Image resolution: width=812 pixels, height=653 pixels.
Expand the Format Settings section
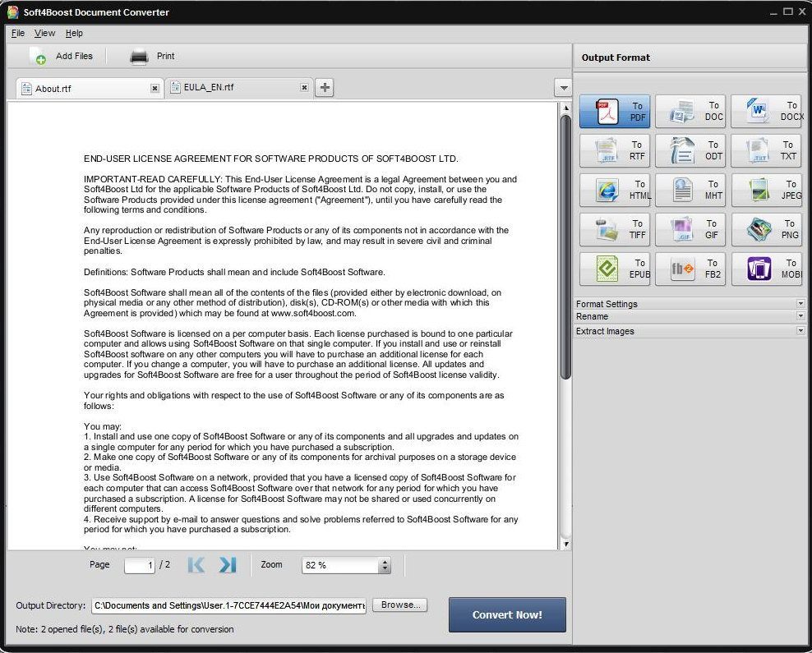tap(689, 303)
